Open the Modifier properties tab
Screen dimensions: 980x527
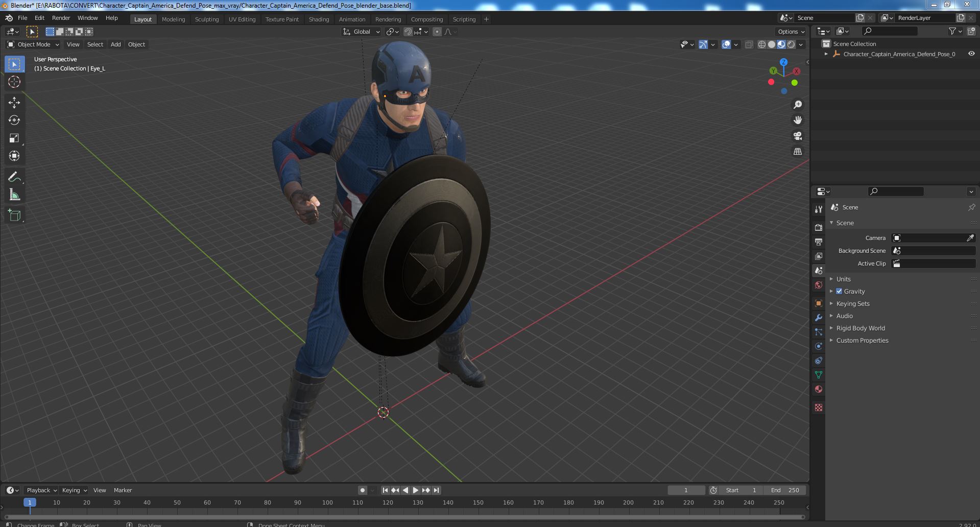[x=819, y=318]
